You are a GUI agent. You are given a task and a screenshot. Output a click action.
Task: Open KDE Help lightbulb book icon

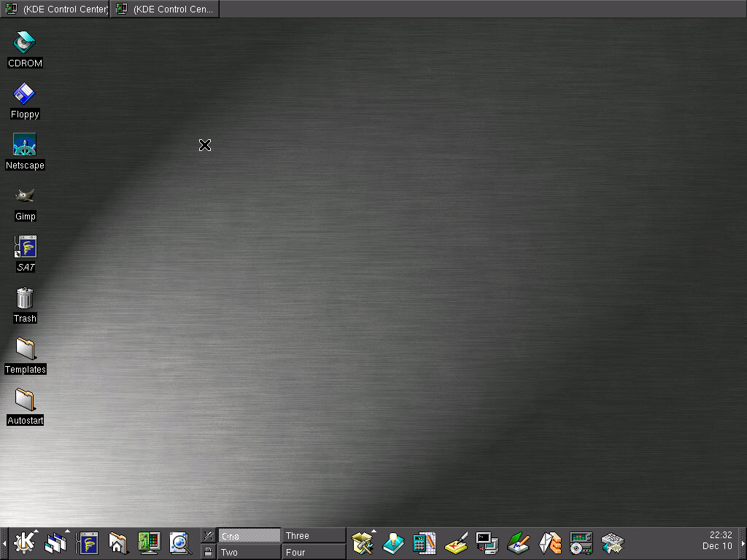[x=393, y=543]
